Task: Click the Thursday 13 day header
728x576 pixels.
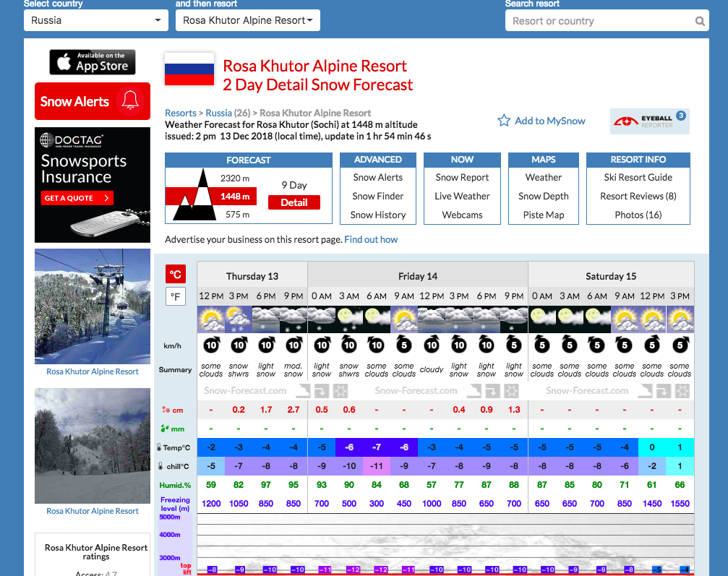Action: 252,276
